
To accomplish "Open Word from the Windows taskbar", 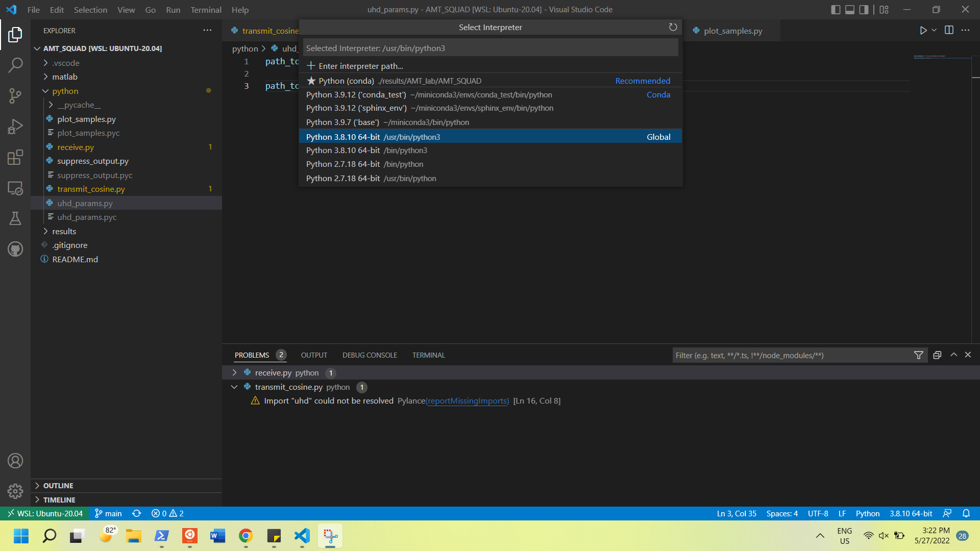I will 217,536.
